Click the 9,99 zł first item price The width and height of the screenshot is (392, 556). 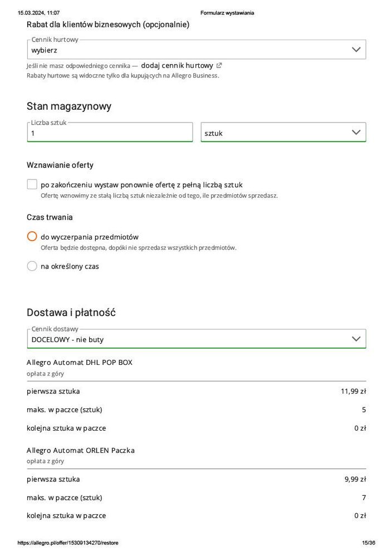(355, 479)
